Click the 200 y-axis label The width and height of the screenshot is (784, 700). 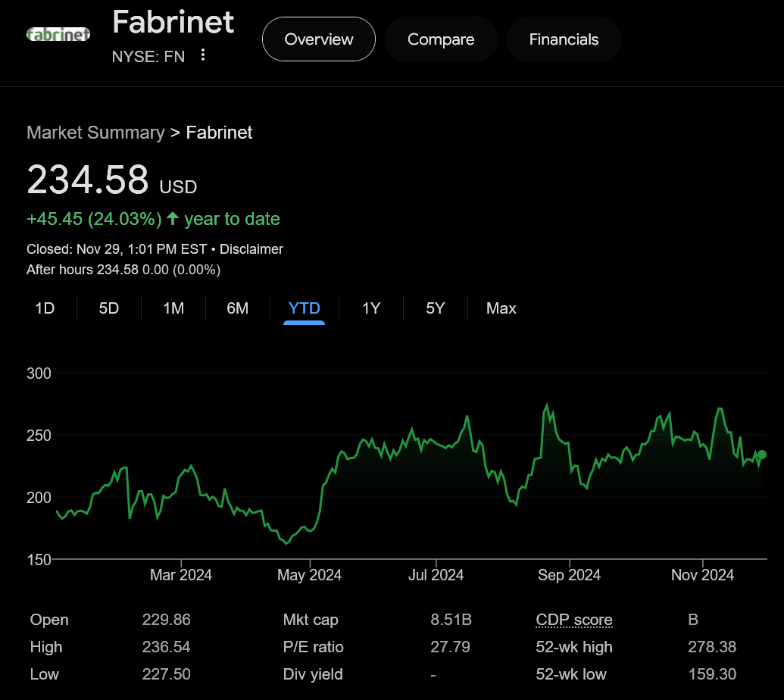[39, 497]
